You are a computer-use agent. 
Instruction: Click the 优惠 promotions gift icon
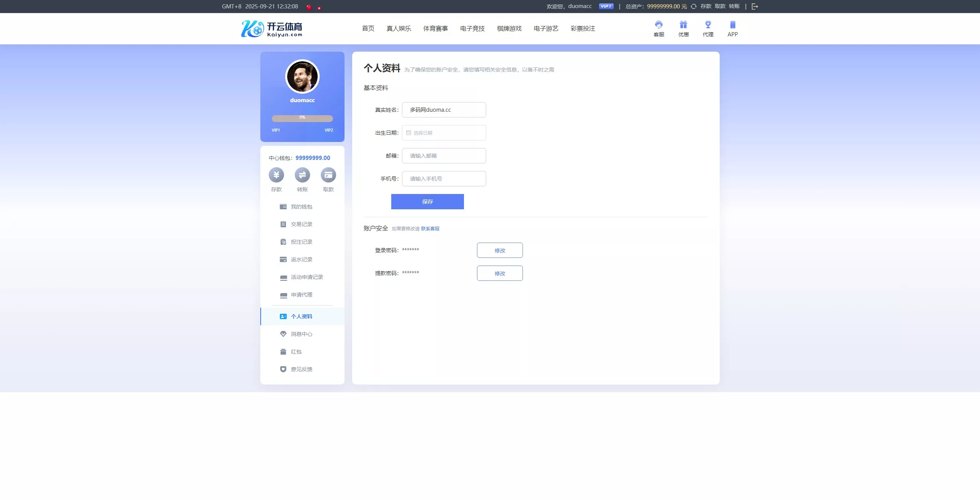coord(683,24)
